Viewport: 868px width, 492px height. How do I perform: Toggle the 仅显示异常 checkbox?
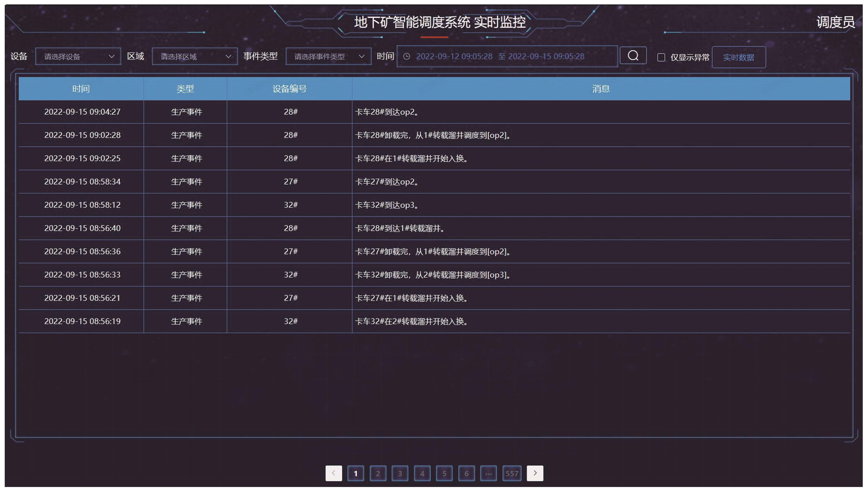coord(661,57)
